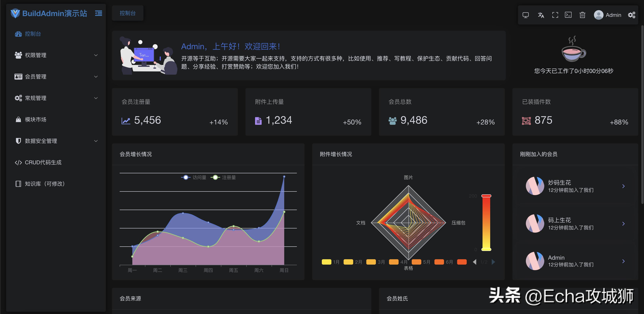Expand the 会员管理 menu
Viewport: 644px width, 314px height.
pos(35,77)
